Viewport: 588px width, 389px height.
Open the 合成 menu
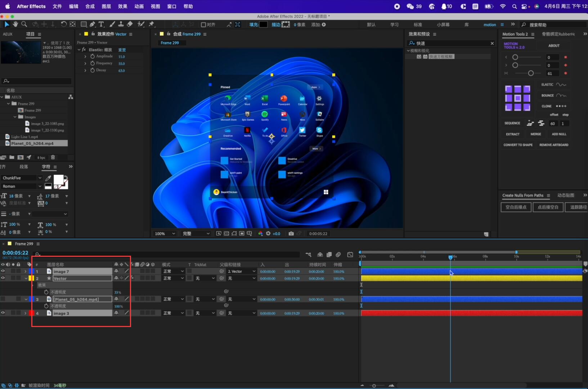point(90,6)
